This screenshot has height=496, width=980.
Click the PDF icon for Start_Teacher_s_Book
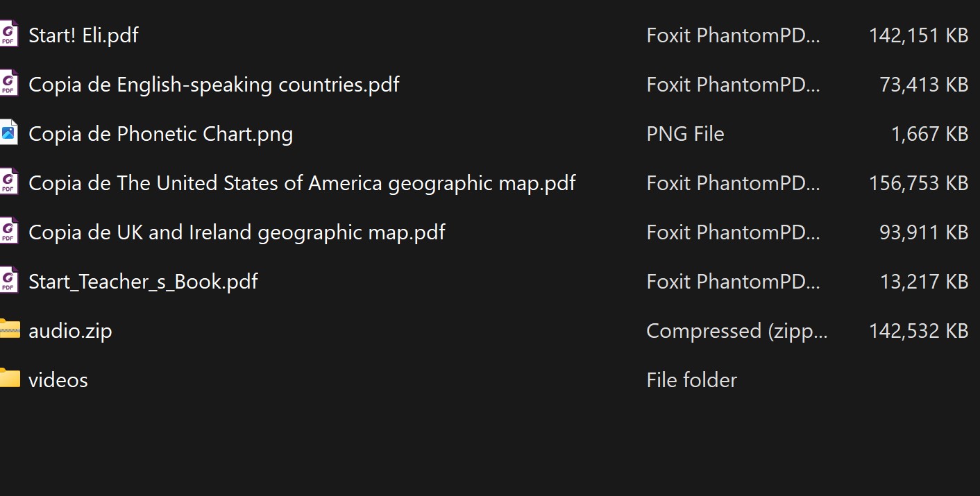(x=8, y=281)
